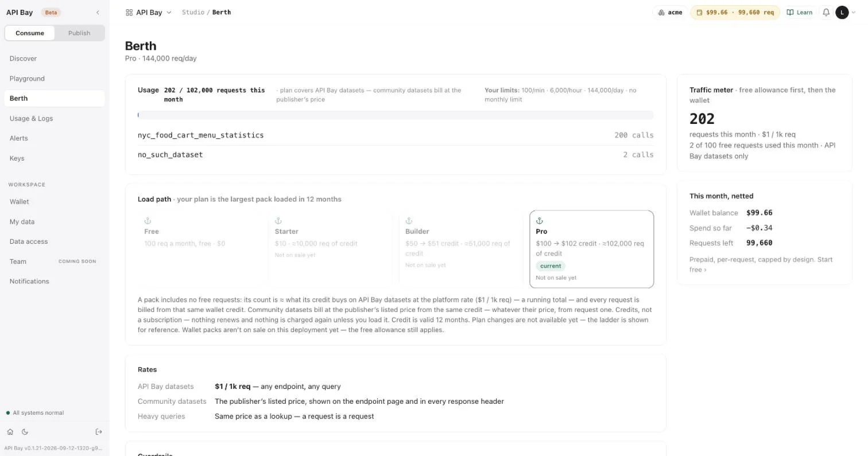Switch to the Publish tab
The height and width of the screenshot is (456, 868).
[79, 33]
